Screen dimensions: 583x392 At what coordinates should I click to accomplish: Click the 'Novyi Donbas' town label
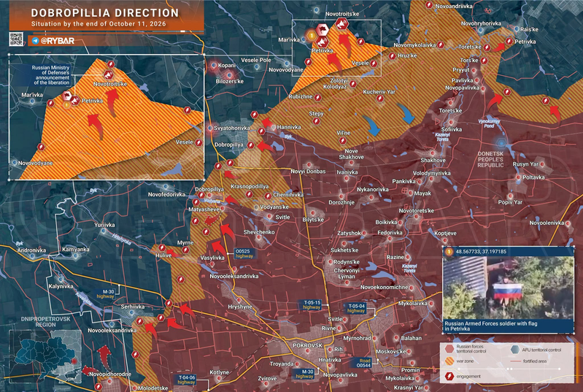(308, 172)
